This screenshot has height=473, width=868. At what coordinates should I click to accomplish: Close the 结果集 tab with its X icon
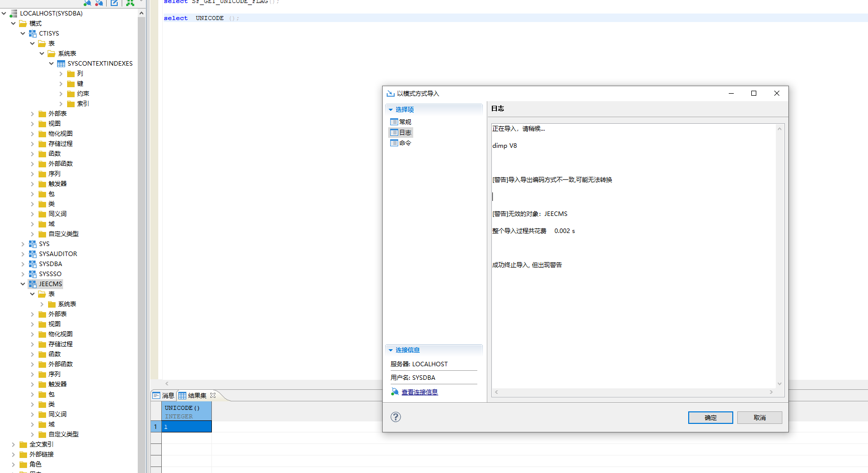213,395
